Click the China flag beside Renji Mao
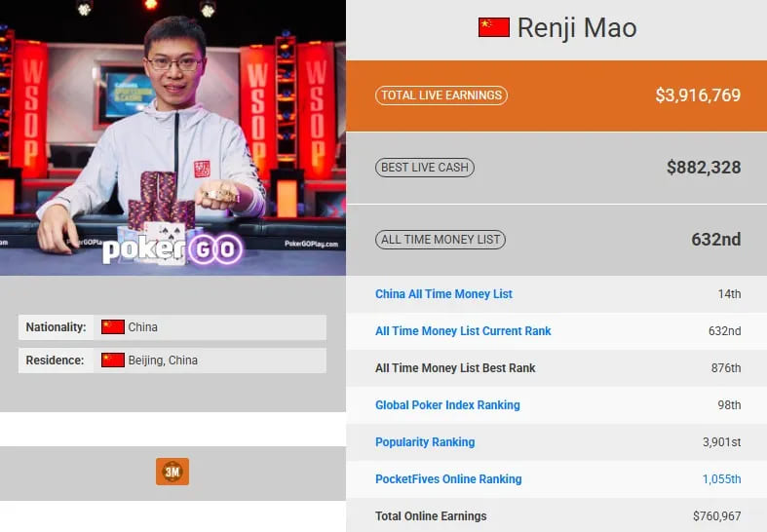 [494, 27]
